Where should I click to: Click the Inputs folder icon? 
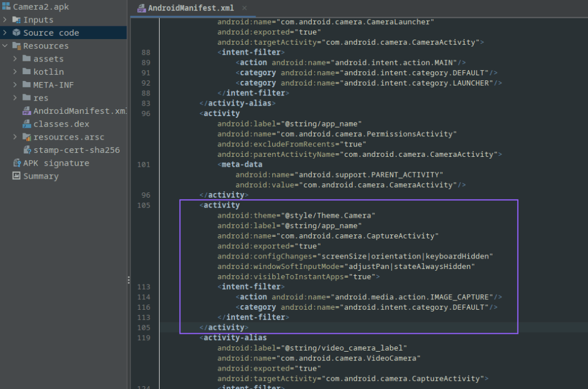coord(16,20)
